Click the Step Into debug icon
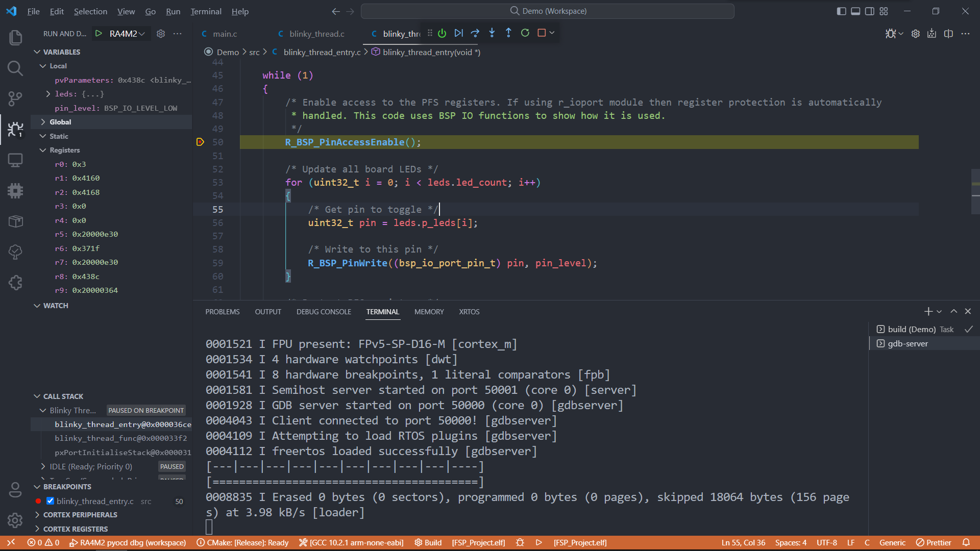980x551 pixels. tap(492, 32)
